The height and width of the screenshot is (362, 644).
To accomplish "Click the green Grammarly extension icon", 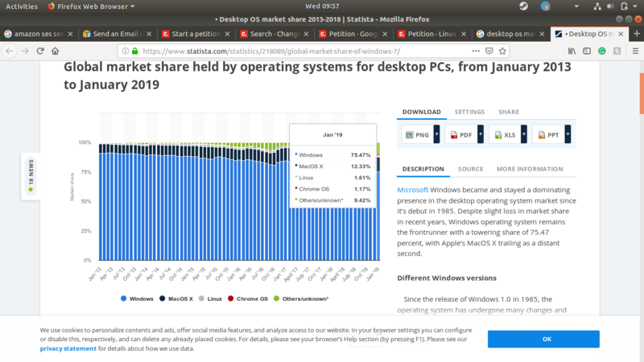I will pyautogui.click(x=602, y=51).
